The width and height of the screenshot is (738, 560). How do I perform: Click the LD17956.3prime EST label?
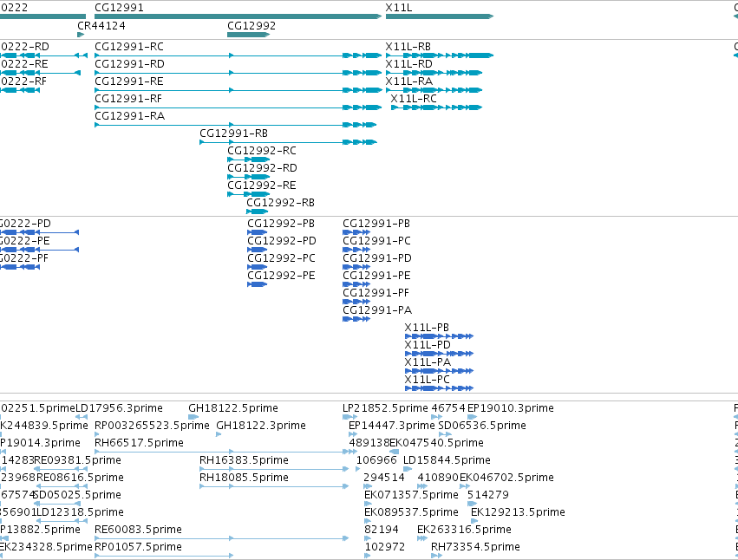119,408
